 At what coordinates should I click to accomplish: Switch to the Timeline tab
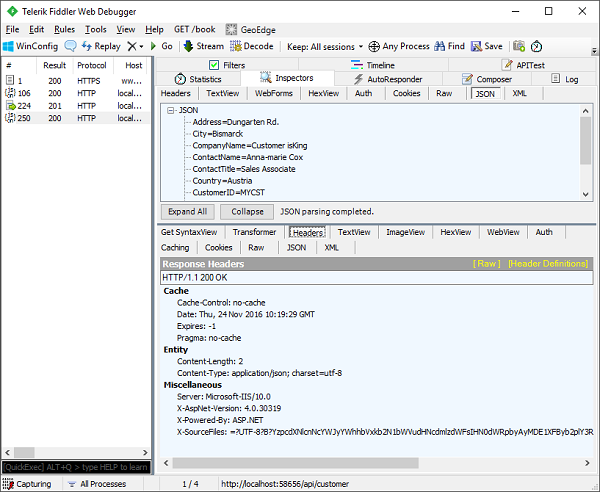(373, 65)
